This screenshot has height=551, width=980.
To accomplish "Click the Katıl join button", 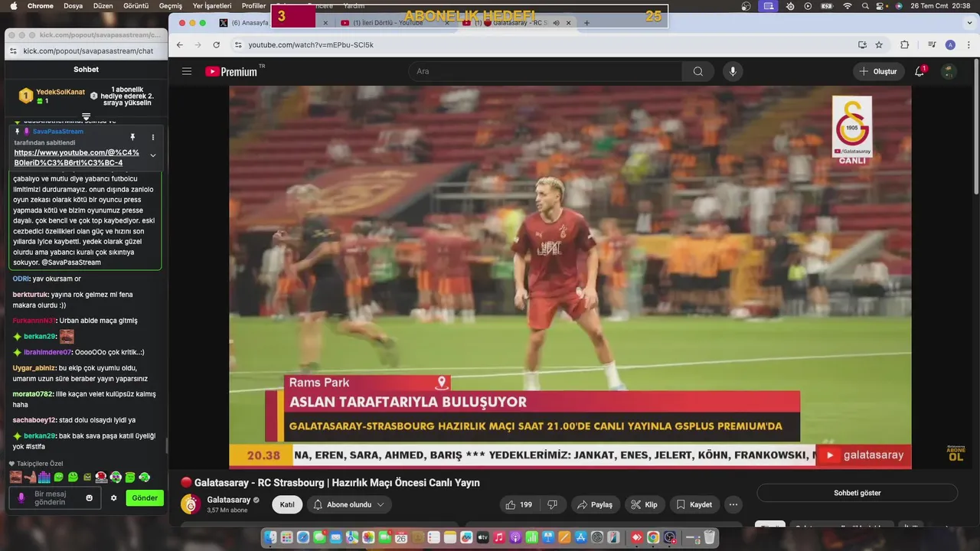I will (x=287, y=504).
